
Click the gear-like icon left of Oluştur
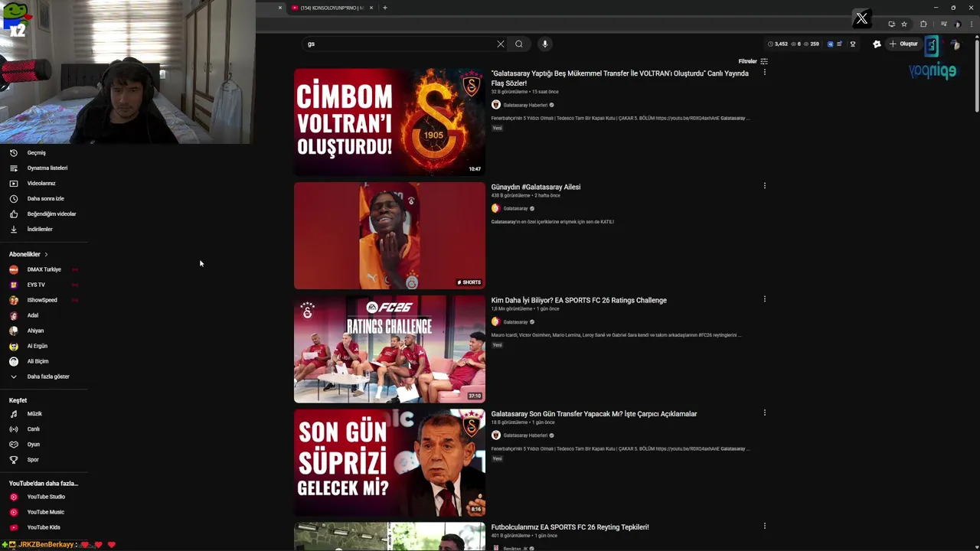[x=877, y=44]
